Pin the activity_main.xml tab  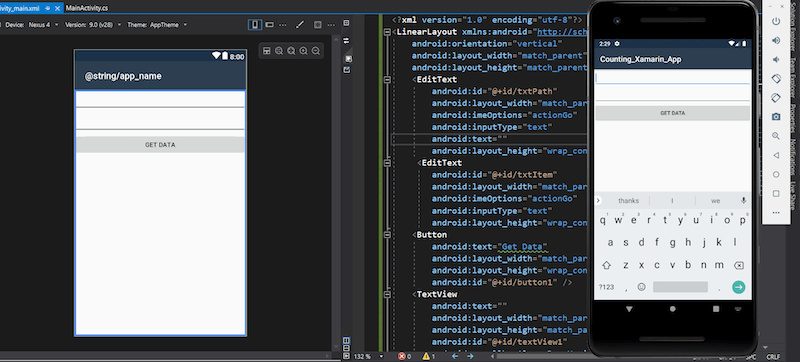pyautogui.click(x=47, y=9)
